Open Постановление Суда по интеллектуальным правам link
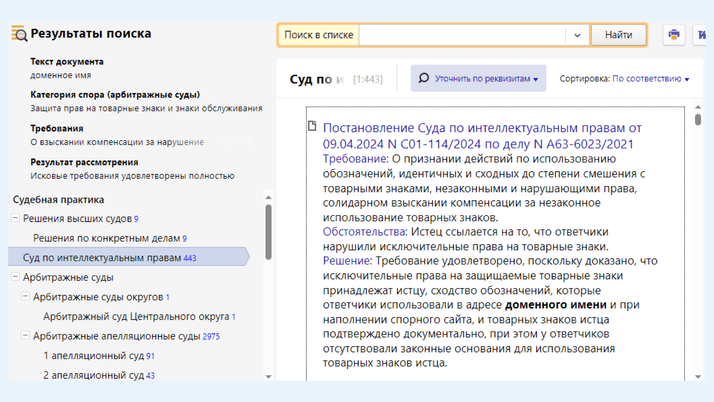The height and width of the screenshot is (402, 714). [x=482, y=136]
